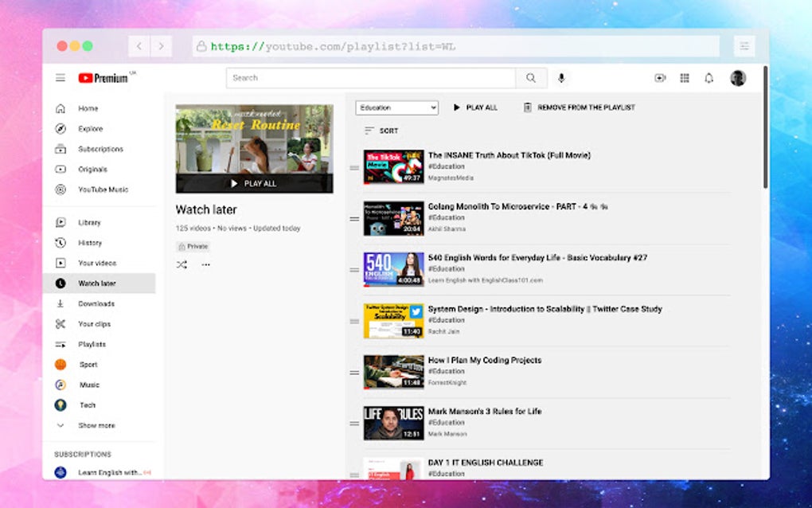812x508 pixels.
Task: Open the YouTube apps grid icon
Action: pos(685,78)
